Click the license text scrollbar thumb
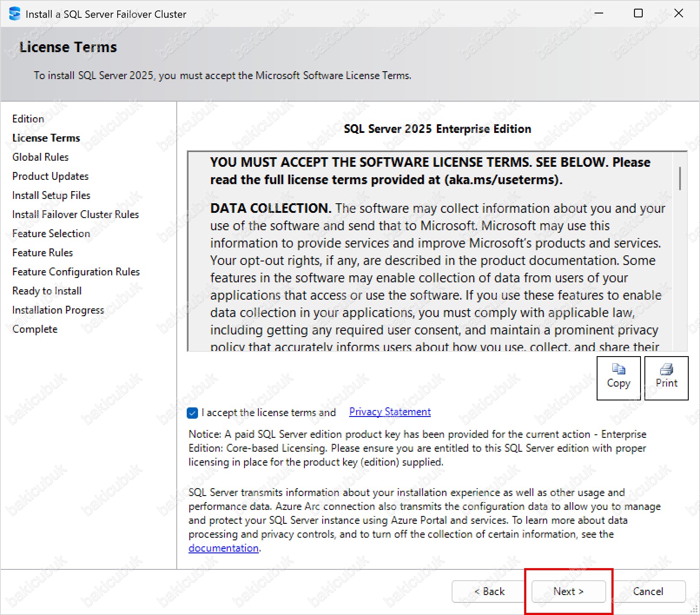The height and width of the screenshot is (615, 700). click(x=680, y=178)
